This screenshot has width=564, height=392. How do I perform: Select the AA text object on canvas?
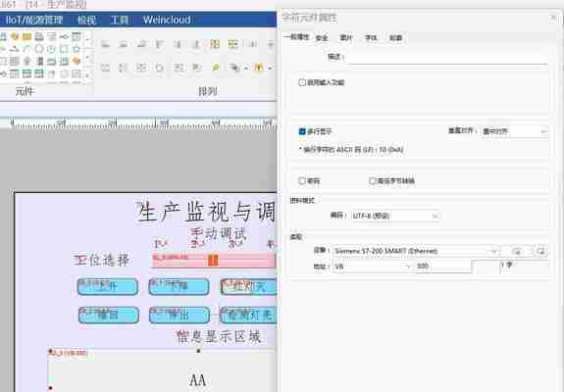coord(197,380)
